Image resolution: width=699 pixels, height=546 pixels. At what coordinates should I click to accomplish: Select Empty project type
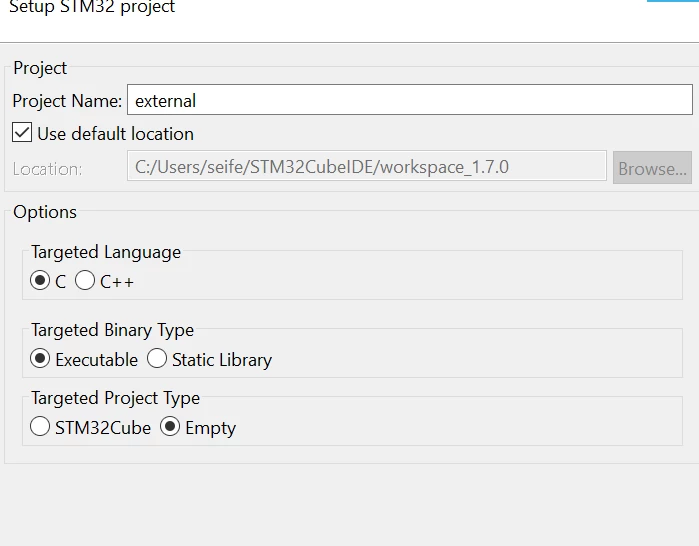point(170,427)
